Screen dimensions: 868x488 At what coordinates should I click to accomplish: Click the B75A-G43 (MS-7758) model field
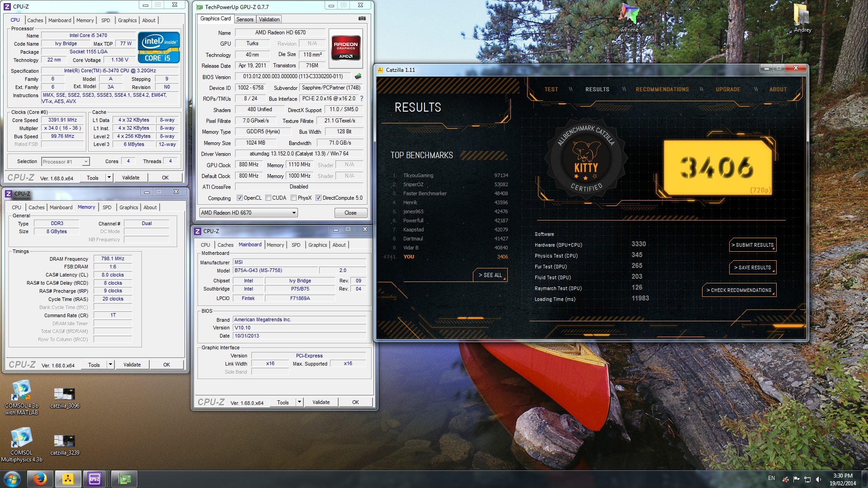click(x=275, y=270)
